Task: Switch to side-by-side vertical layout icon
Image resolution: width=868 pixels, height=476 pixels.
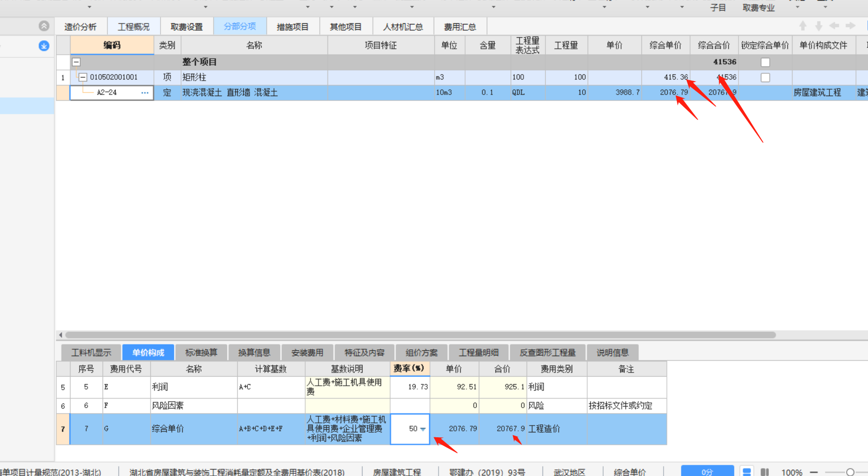Action: pyautogui.click(x=764, y=472)
